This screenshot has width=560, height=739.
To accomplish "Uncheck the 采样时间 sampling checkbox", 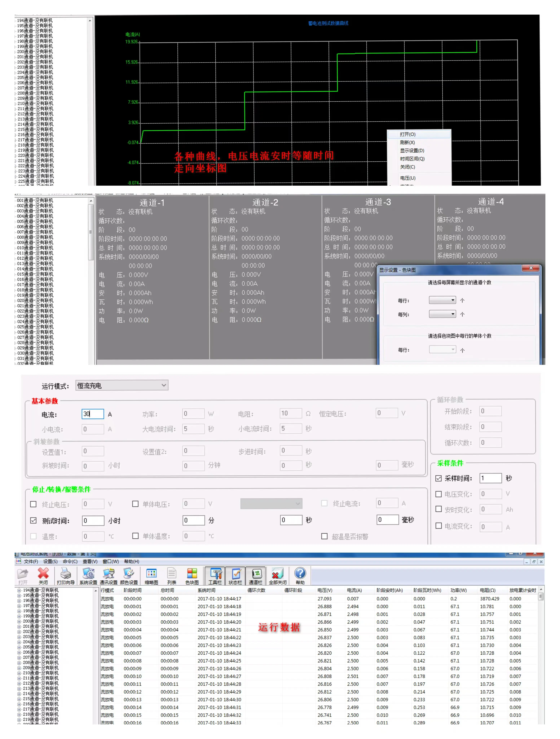I will [x=438, y=478].
